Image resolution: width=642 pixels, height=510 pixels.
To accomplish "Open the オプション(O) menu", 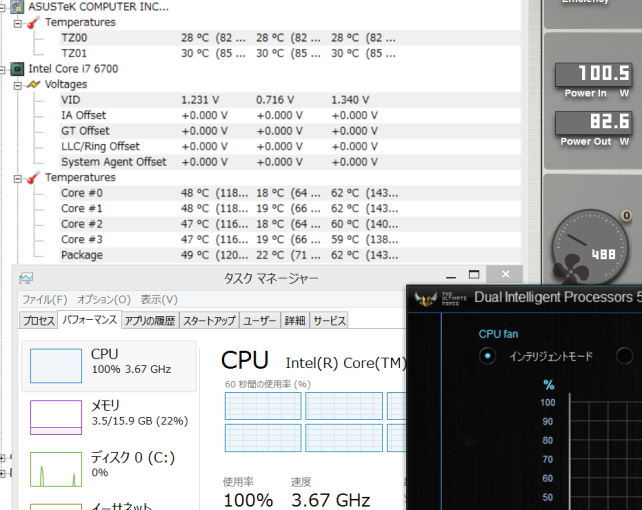I will [104, 300].
